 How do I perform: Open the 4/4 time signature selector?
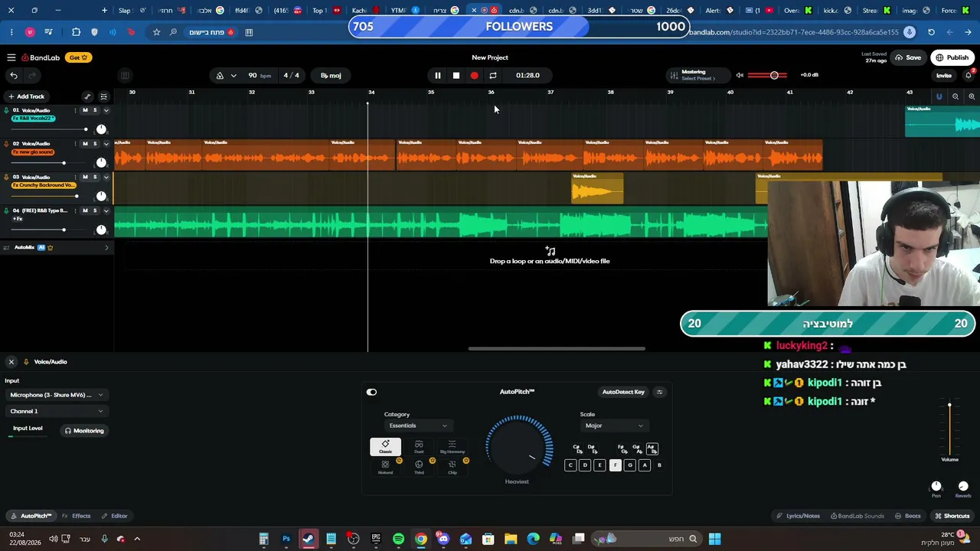(292, 76)
